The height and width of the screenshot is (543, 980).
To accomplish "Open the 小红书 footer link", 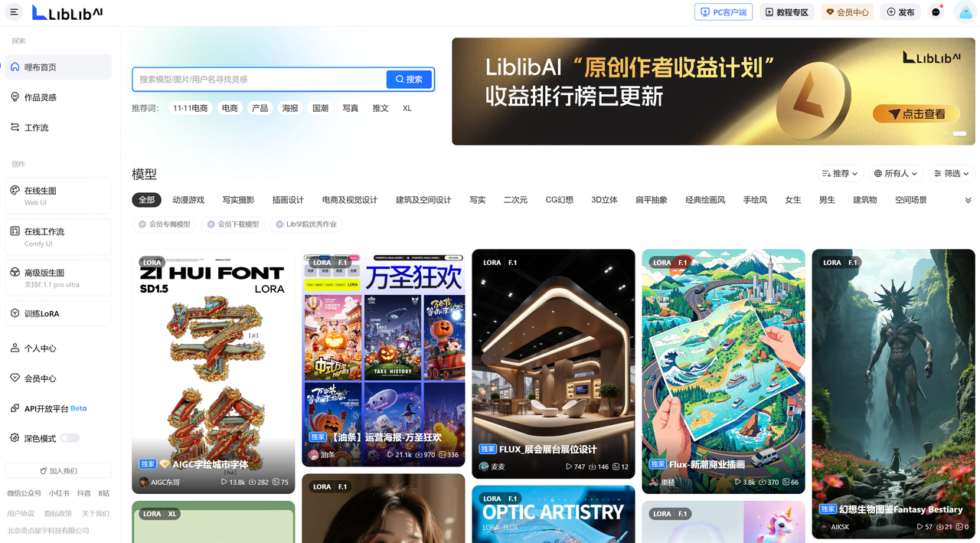I will 59,493.
